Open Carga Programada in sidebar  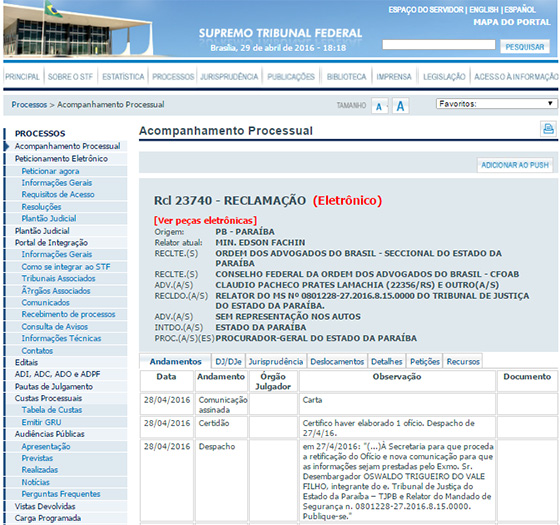[48, 518]
